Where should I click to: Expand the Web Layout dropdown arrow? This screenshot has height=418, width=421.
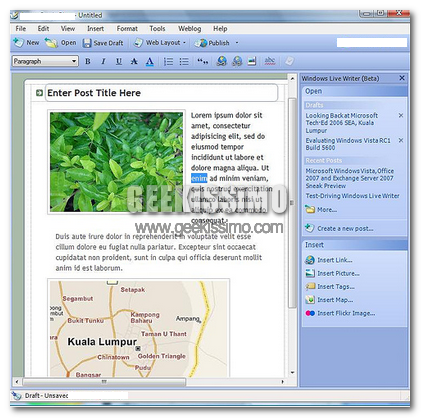coord(184,43)
